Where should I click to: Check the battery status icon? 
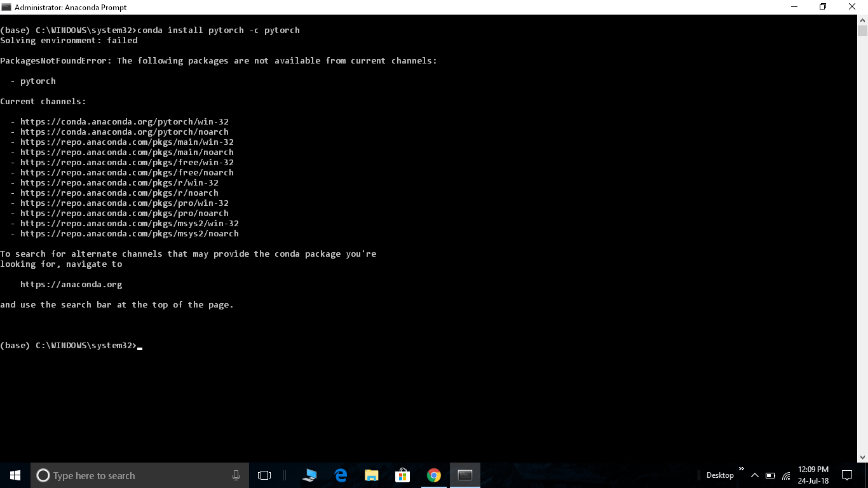(x=770, y=475)
